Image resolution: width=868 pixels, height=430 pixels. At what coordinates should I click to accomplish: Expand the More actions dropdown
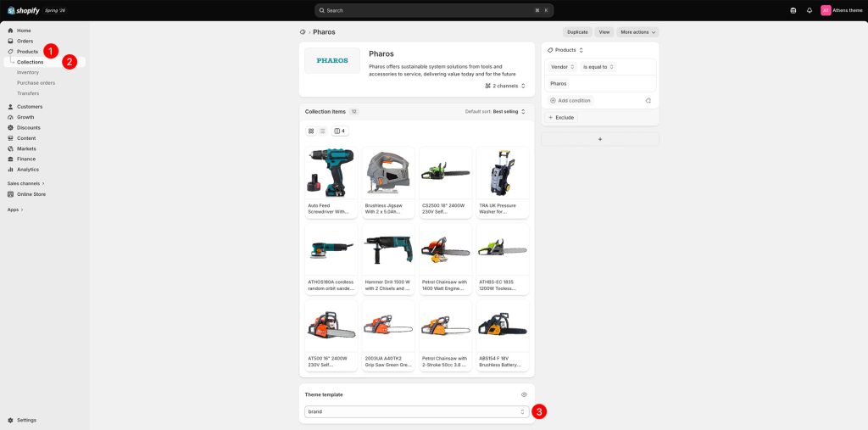[637, 32]
